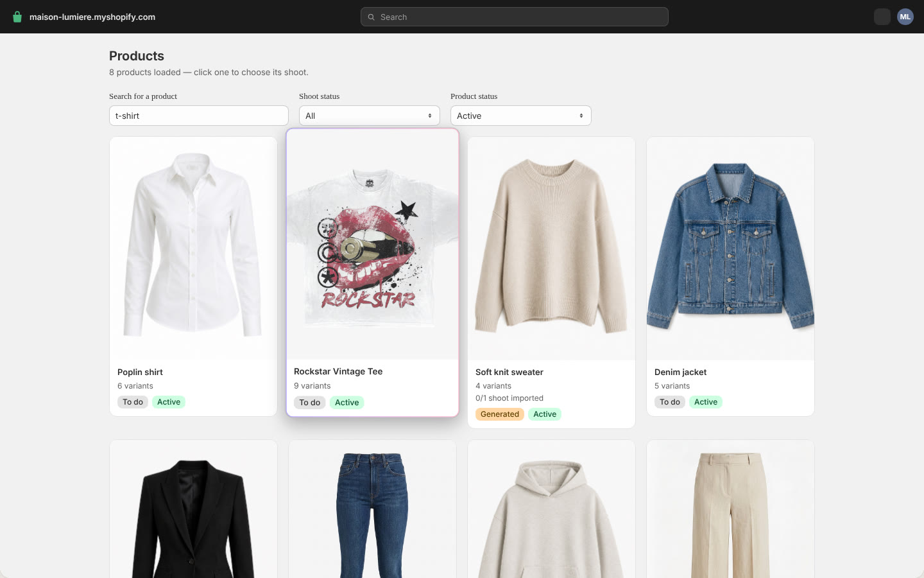
Task: Open the Product status dropdown
Action: (x=521, y=116)
